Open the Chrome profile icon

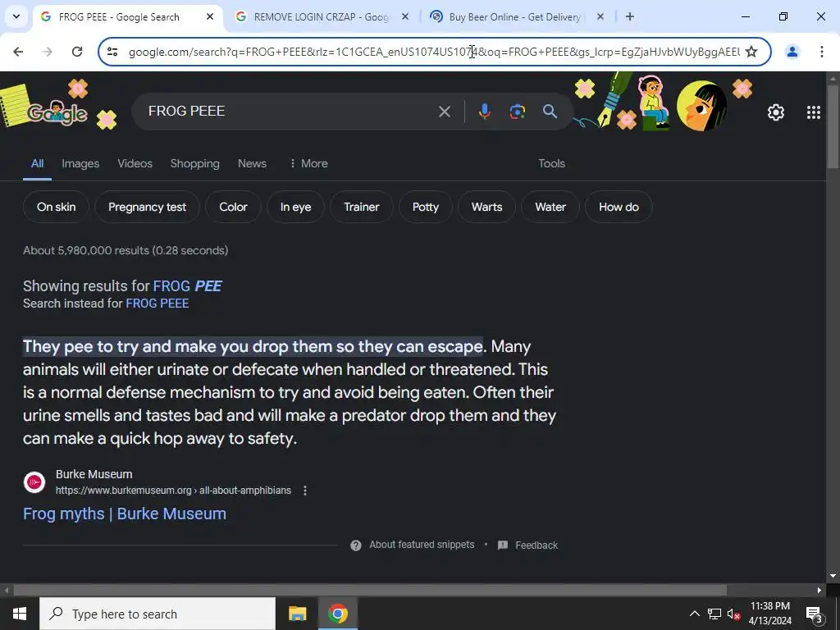coord(792,52)
